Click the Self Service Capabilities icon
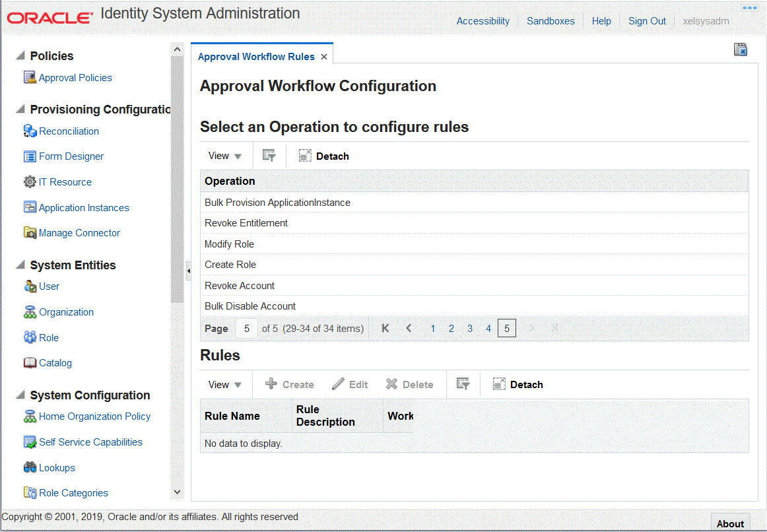Image resolution: width=767 pixels, height=532 pixels. coord(30,442)
